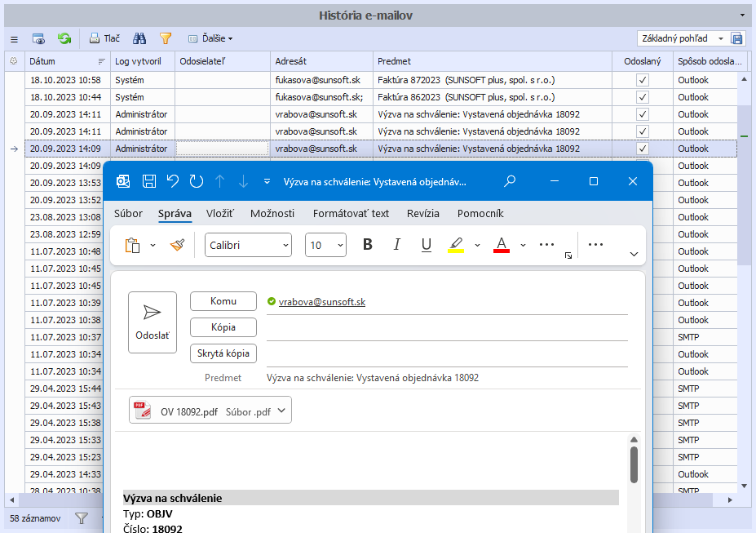Viewport: 756px width, 533px height.
Task: Open the search magnifier in Outlook title bar
Action: click(x=510, y=181)
